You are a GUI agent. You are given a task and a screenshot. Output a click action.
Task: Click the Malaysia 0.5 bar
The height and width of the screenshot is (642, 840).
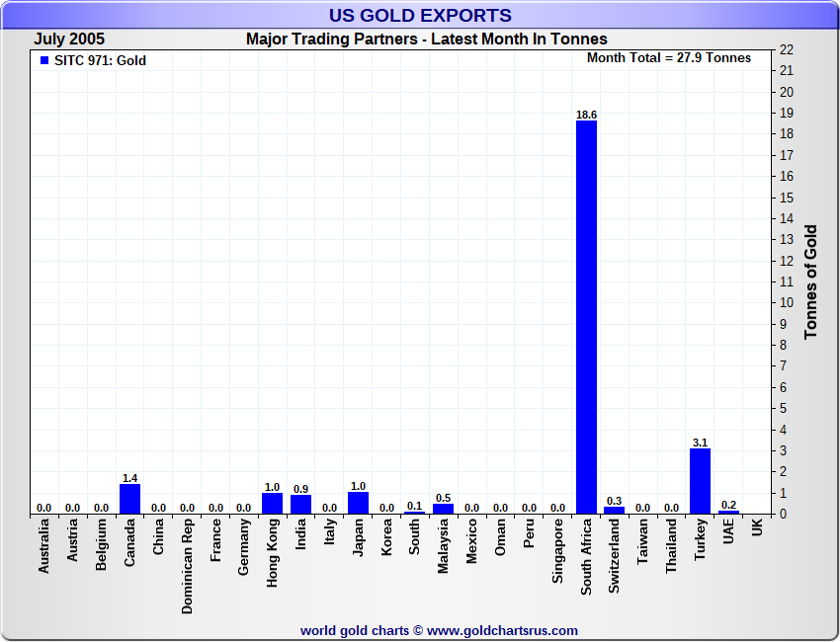[x=443, y=510]
